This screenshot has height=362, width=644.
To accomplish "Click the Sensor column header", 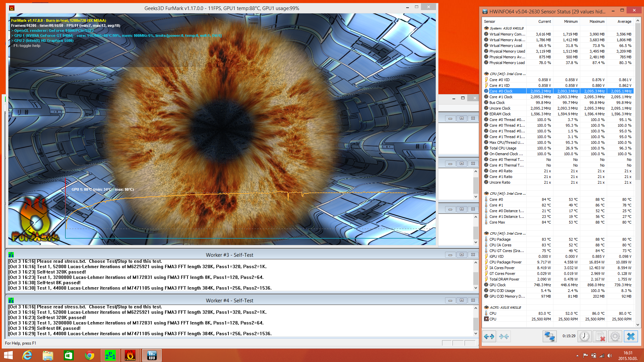I will 504,21.
